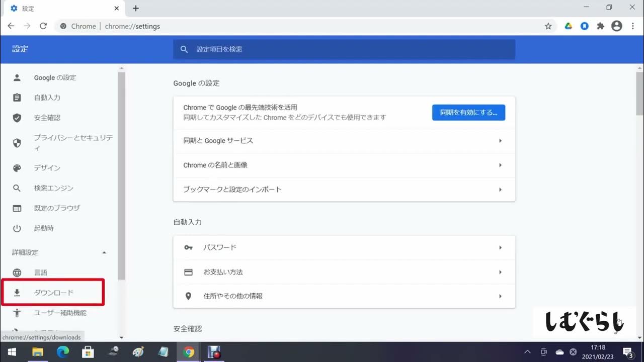Open the Google Drive extension icon
Screen dimensions: 644x362
[569, 26]
